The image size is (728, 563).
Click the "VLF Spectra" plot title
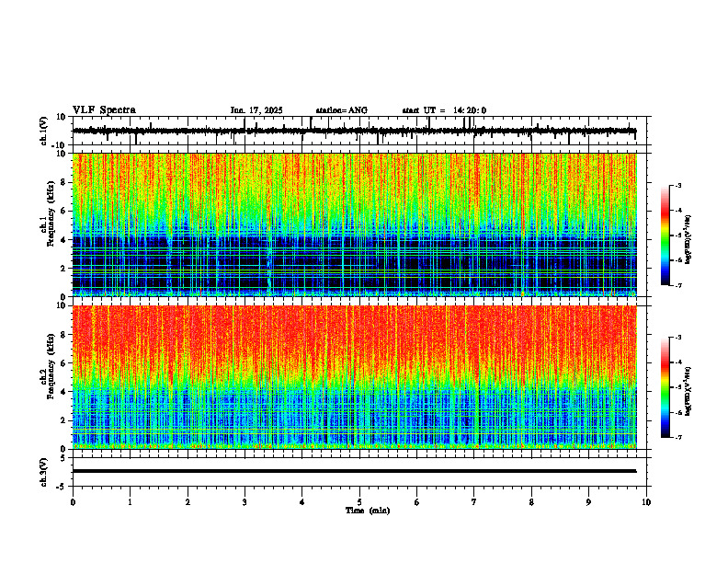pos(104,110)
